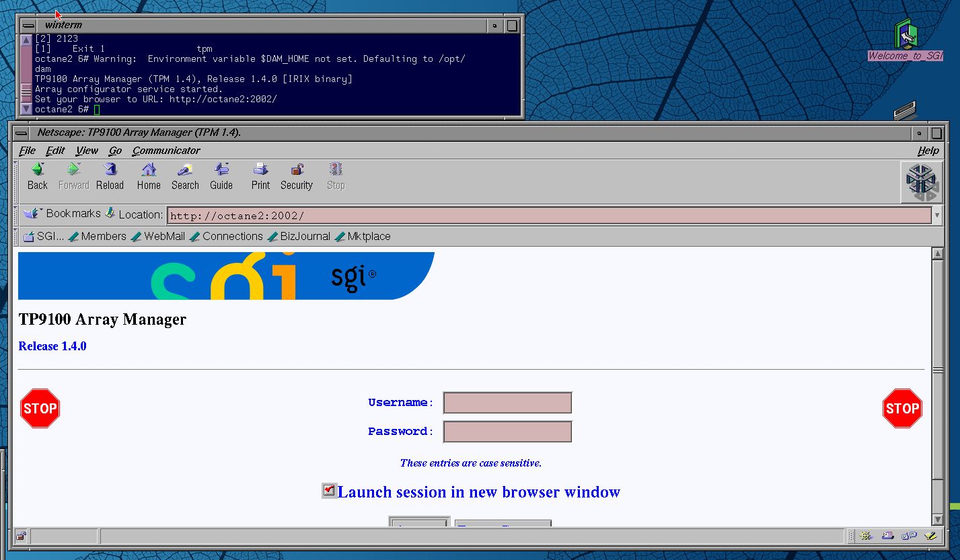Image resolution: width=960 pixels, height=560 pixels.
Task: Go back using the Back toolbar button
Action: [x=38, y=177]
